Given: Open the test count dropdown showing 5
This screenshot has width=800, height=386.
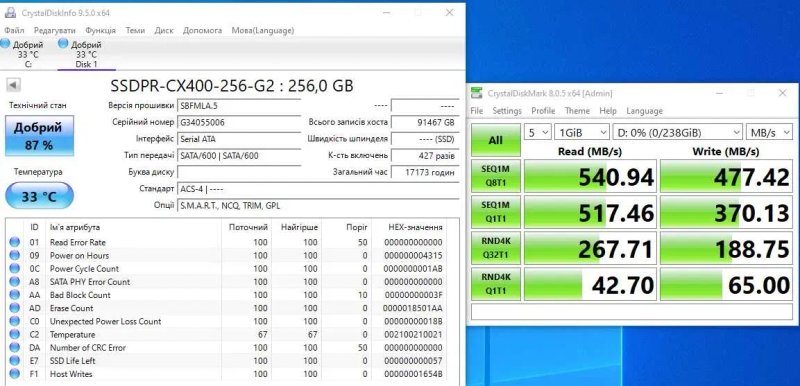Looking at the screenshot, I should click(x=538, y=133).
